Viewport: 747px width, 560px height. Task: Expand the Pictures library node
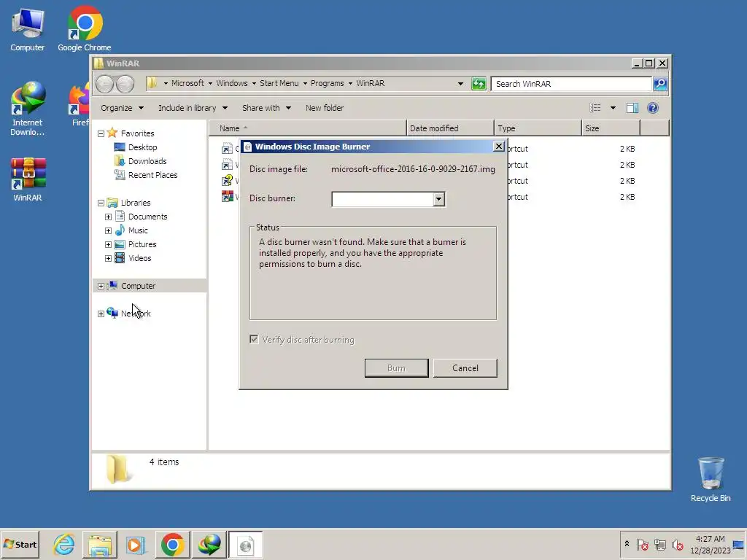(108, 244)
